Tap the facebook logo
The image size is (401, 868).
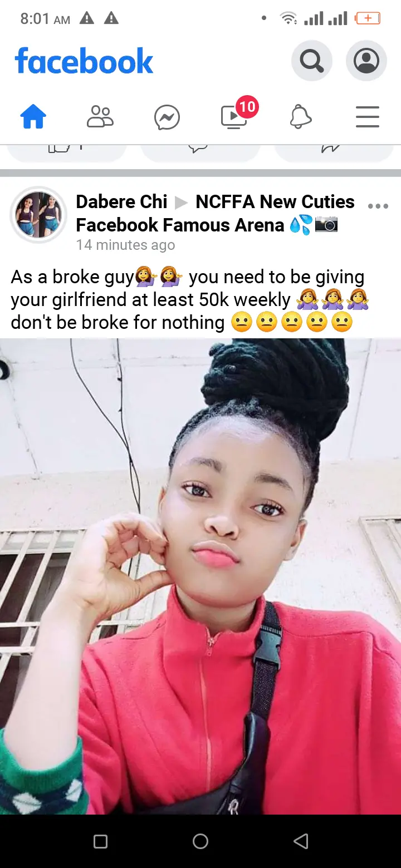tap(84, 61)
